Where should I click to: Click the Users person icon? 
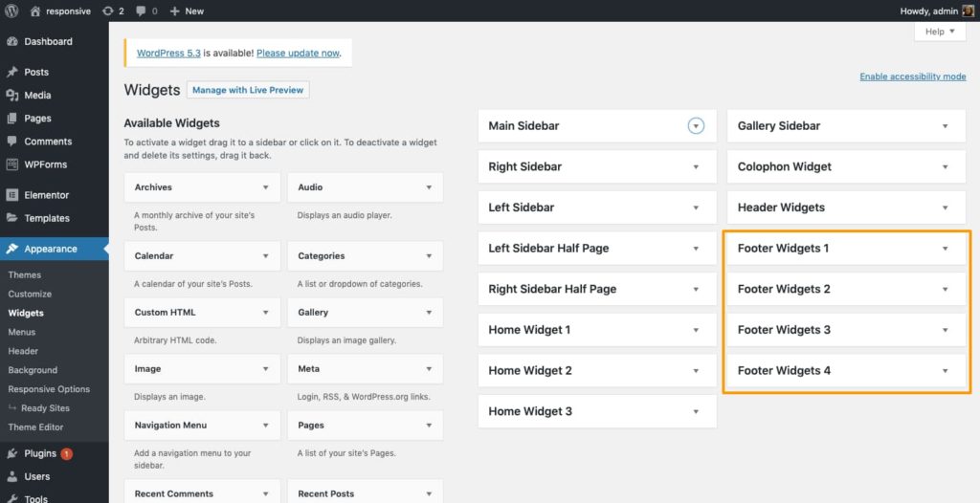[x=11, y=477]
